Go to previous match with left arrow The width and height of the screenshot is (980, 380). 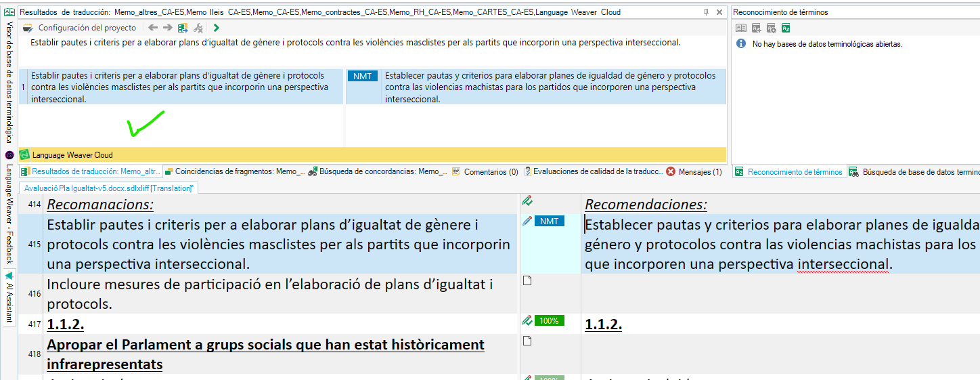153,28
